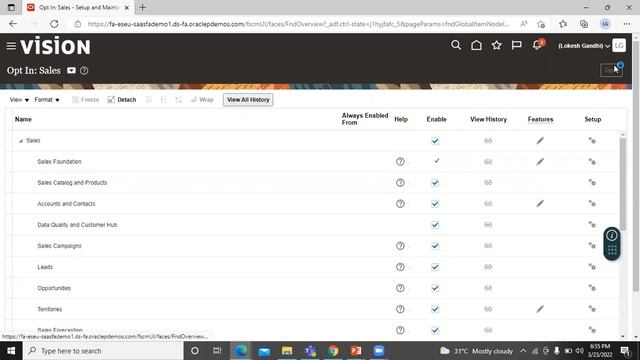640x360 pixels.
Task: View history for Sales Foundation
Action: pyautogui.click(x=488, y=162)
